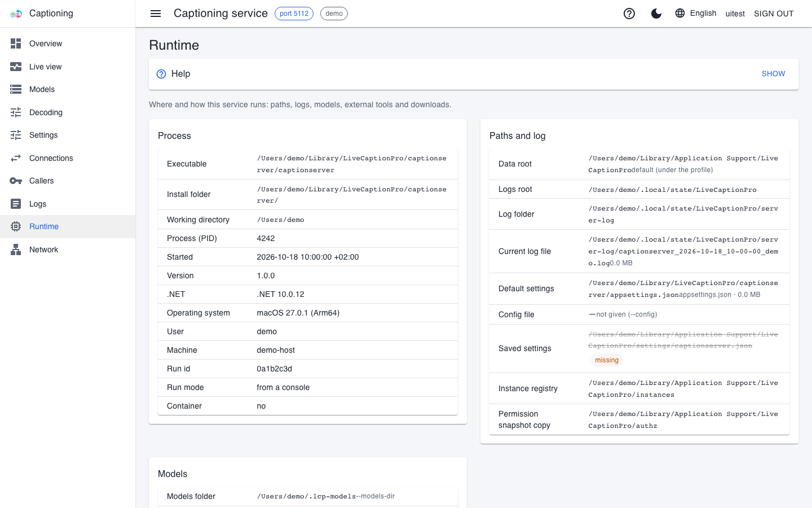
Task: Click the Log folder path value
Action: coord(683,214)
